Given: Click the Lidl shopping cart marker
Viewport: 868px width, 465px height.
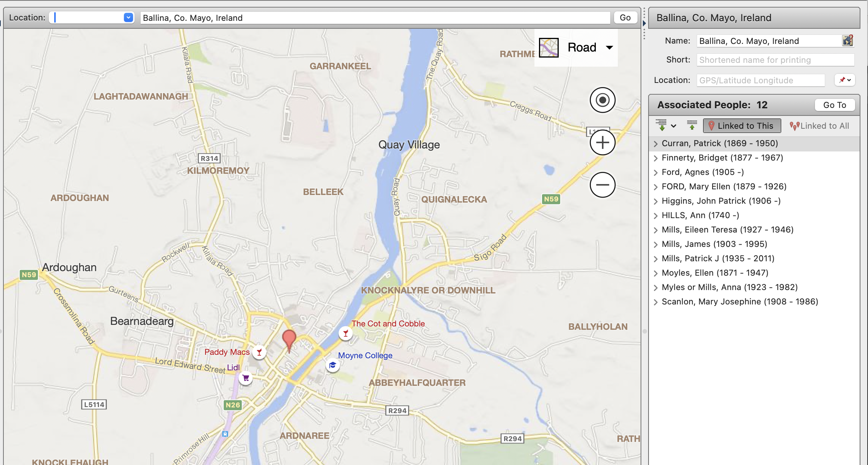Looking at the screenshot, I should point(246,378).
